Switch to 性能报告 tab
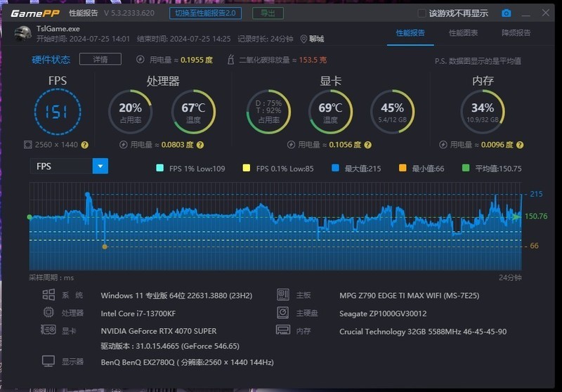The image size is (562, 392). coord(410,33)
